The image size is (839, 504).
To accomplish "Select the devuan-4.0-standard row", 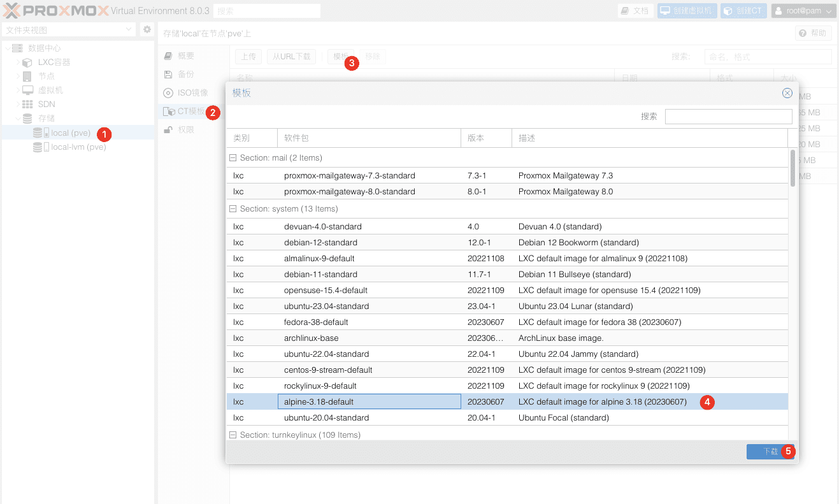I will pos(507,227).
